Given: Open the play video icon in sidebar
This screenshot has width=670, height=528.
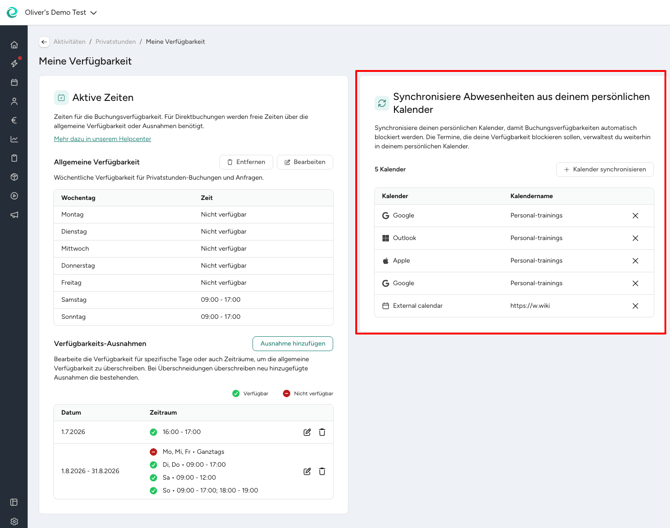Looking at the screenshot, I should coord(14,196).
